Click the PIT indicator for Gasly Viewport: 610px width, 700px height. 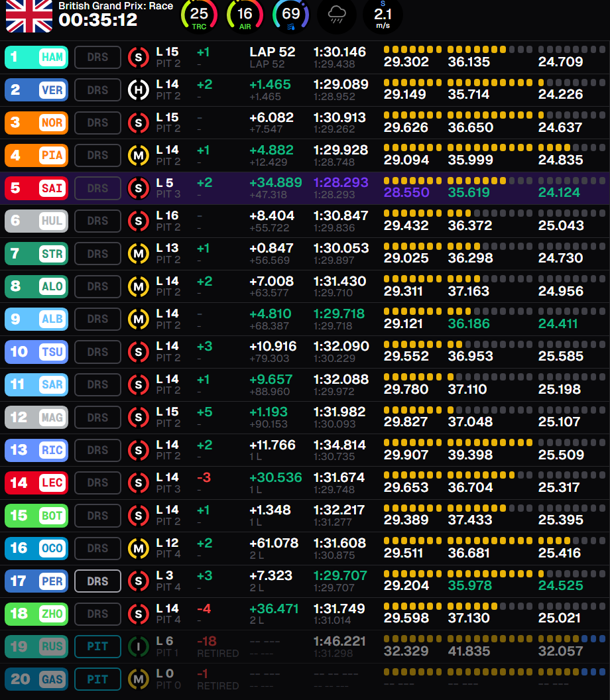[x=97, y=679]
